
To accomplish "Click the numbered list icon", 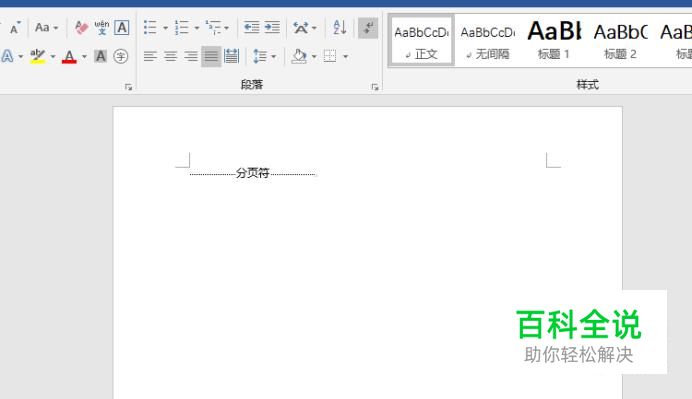I will coord(181,28).
